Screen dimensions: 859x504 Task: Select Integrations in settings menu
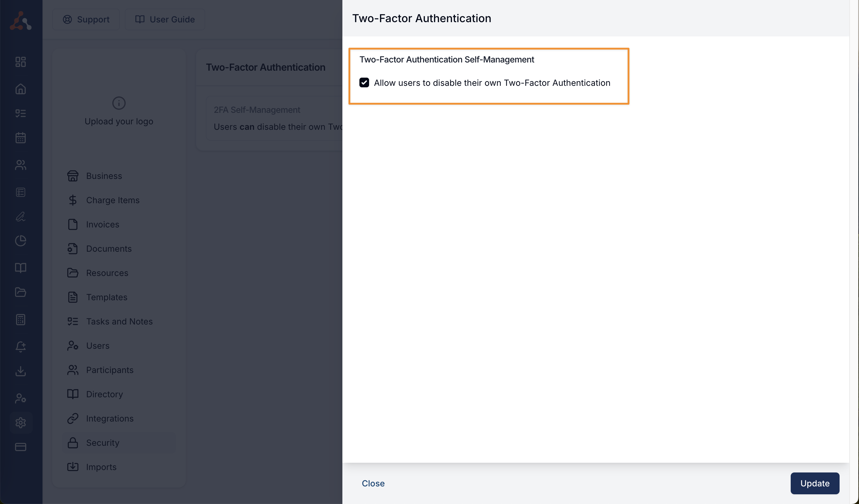click(x=109, y=418)
